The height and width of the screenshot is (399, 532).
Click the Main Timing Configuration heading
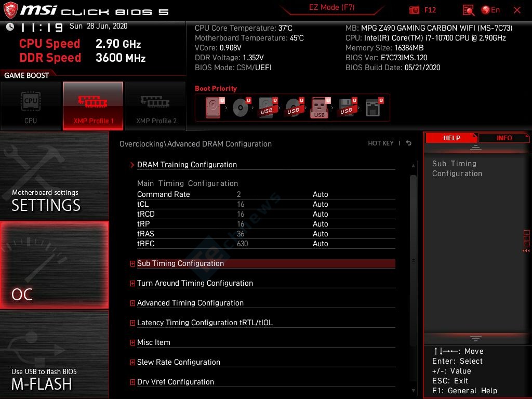(x=187, y=183)
